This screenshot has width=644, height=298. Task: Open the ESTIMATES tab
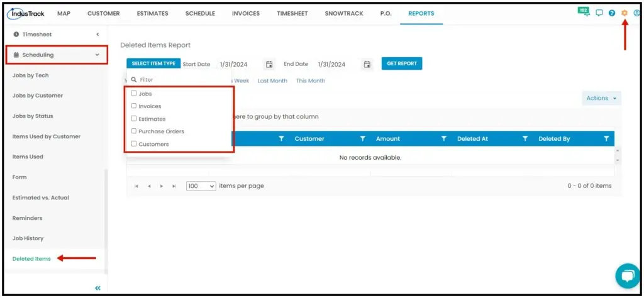(x=152, y=14)
